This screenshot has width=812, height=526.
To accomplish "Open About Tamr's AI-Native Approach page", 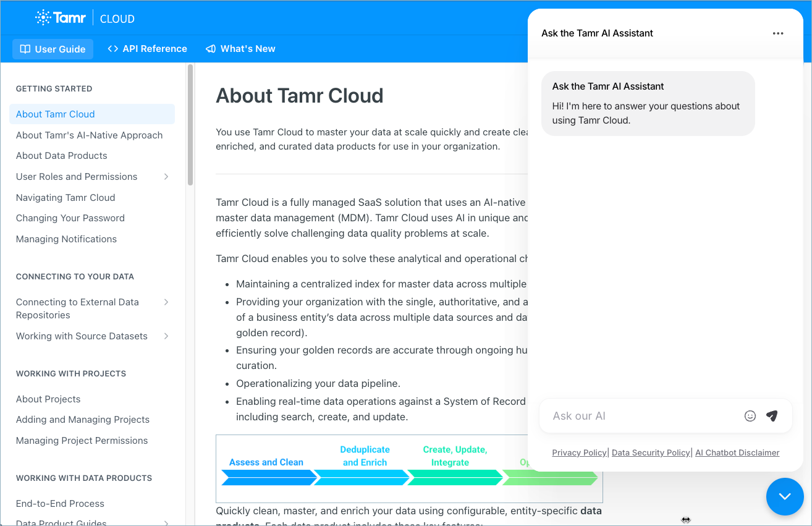I will 89,135.
